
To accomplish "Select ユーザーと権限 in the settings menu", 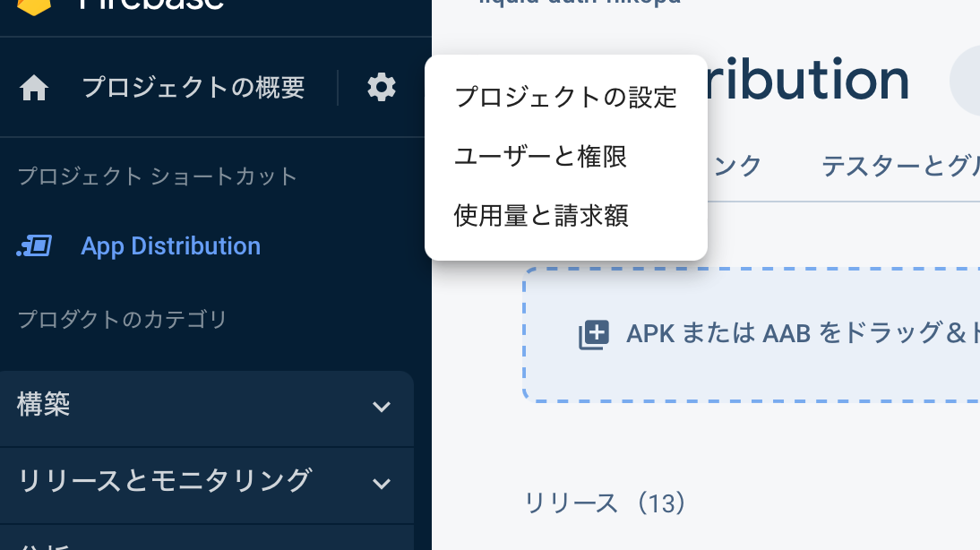I will (x=540, y=157).
